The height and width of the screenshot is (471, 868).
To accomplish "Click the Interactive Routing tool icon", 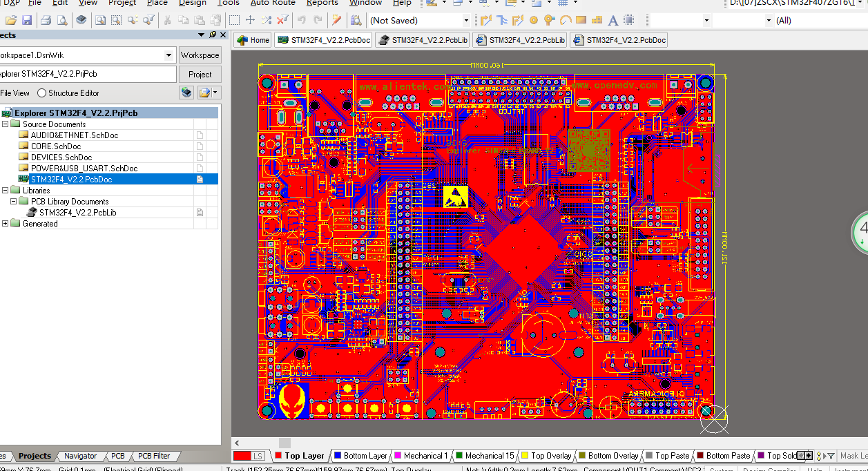I will coord(485,20).
